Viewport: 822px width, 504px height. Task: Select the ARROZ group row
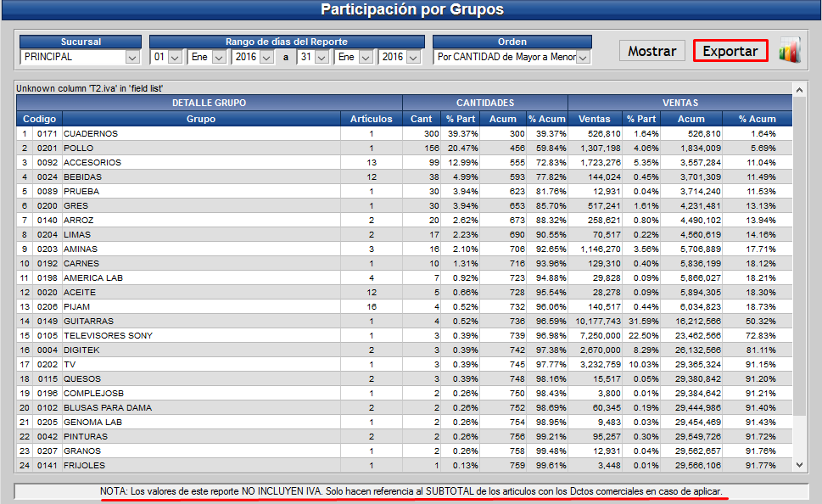click(x=404, y=221)
